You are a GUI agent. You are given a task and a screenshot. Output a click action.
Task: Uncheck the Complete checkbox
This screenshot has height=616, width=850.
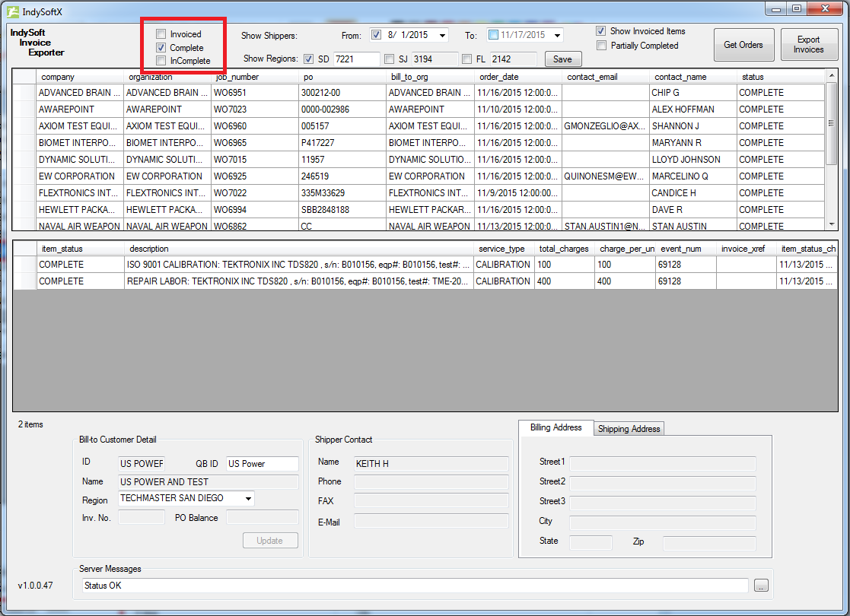[x=161, y=47]
